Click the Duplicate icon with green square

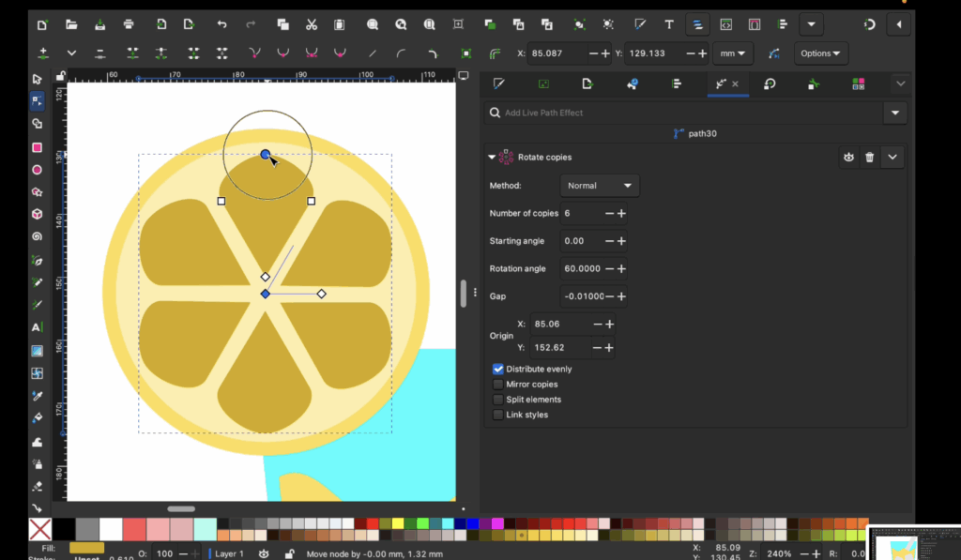coord(490,24)
